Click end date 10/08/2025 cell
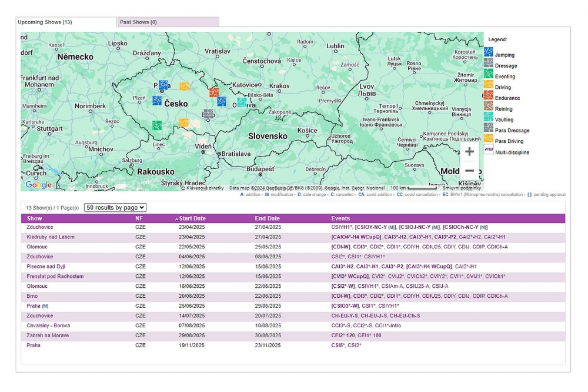Image resolution: width=588 pixels, height=392 pixels. pos(268,325)
